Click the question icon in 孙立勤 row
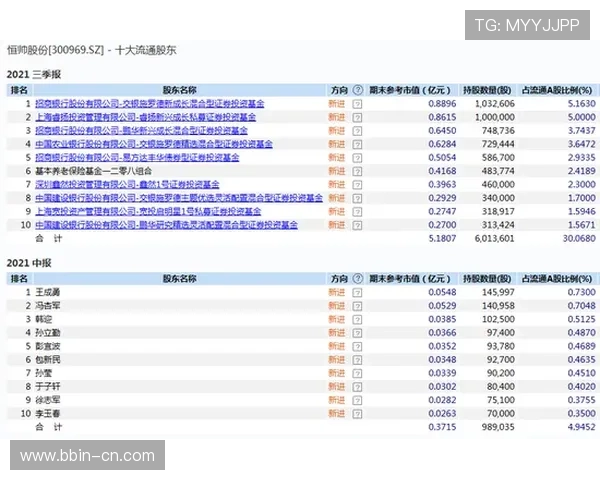Viewport: 600px width, 480px height. (357, 333)
